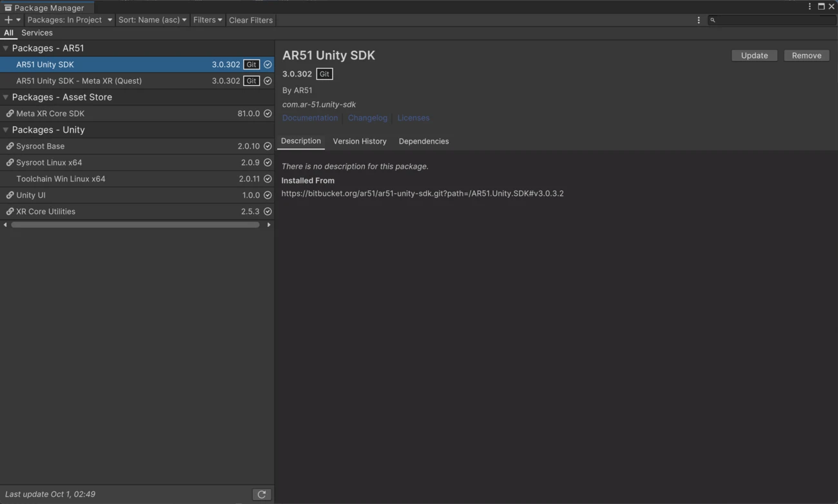Screen dimensions: 838x504
Task: Click the link icon beside XR Core Utilities
Action: 10,211
